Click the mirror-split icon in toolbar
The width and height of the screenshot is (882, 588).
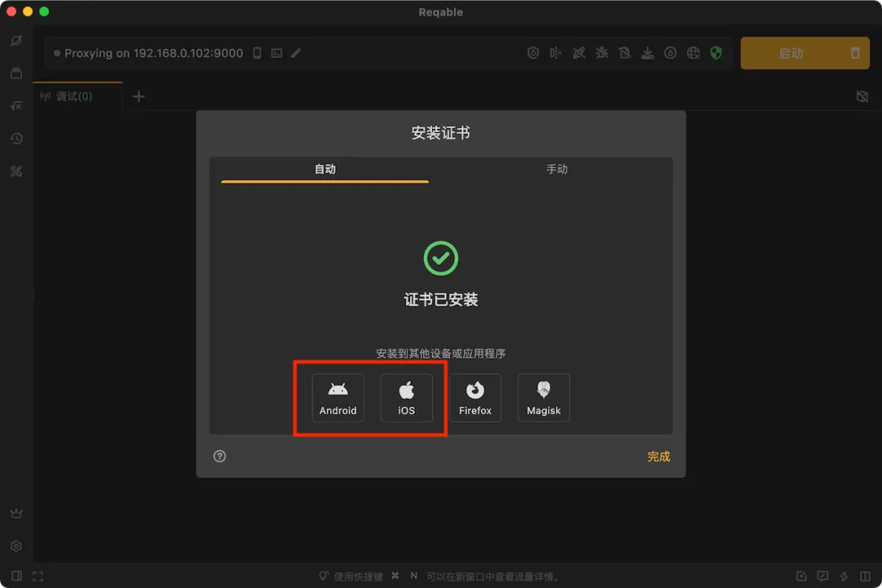[556, 53]
